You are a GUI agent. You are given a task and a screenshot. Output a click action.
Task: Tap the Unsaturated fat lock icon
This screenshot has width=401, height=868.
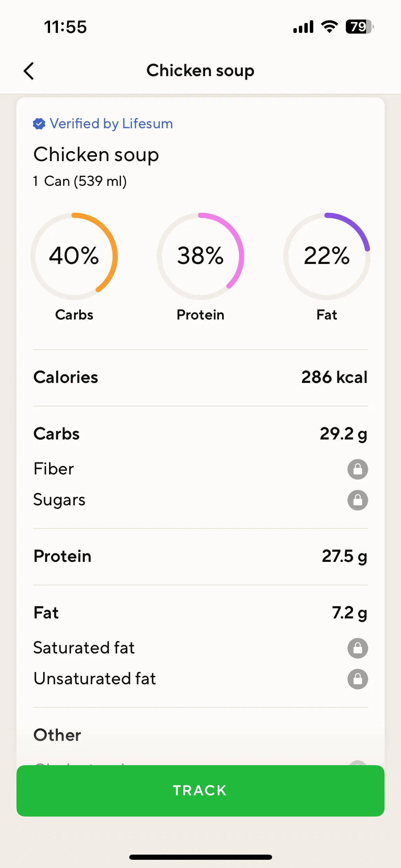click(357, 679)
